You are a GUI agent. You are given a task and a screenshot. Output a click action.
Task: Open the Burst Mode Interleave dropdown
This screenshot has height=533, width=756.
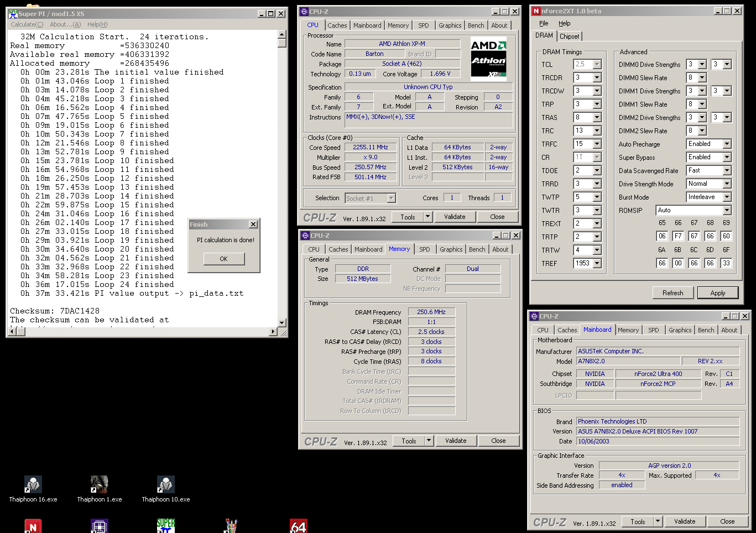[x=727, y=197]
